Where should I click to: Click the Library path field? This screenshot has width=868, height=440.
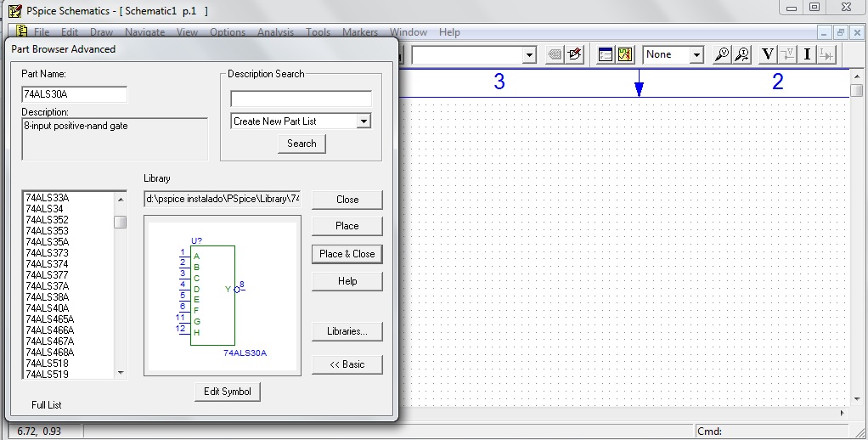pos(223,198)
